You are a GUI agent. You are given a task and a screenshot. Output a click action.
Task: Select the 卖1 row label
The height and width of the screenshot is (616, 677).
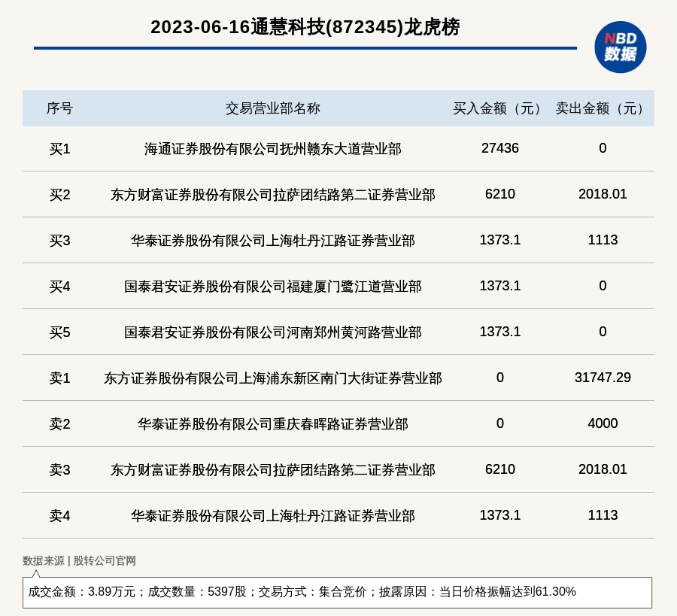pyautogui.click(x=59, y=378)
